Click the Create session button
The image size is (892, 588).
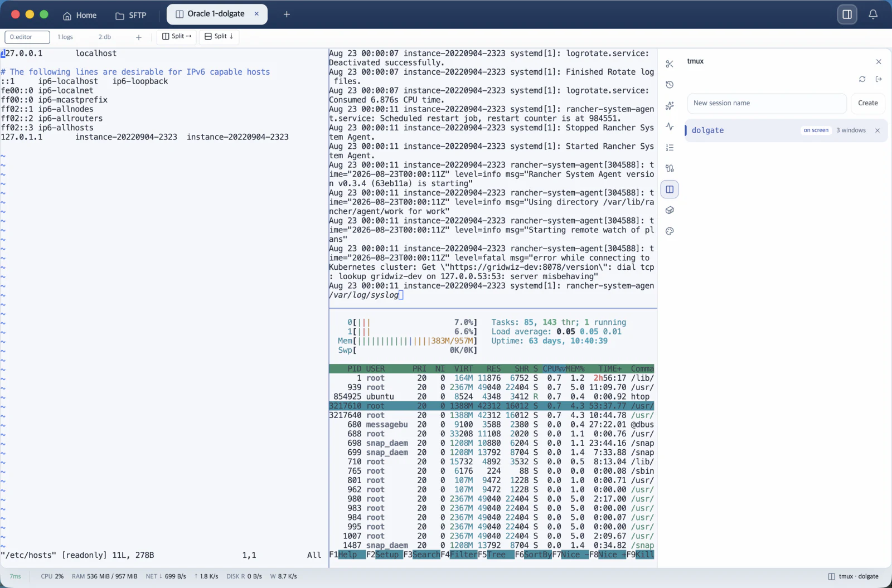[x=867, y=103]
